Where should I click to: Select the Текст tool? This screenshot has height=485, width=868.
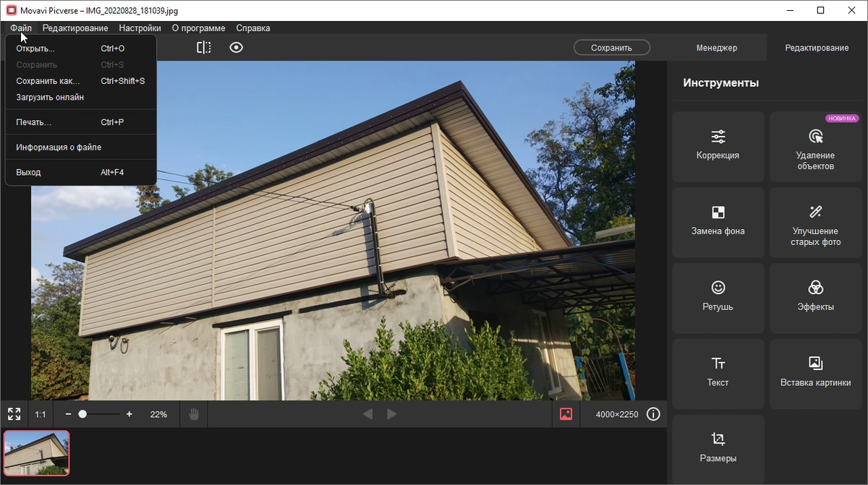[718, 374]
